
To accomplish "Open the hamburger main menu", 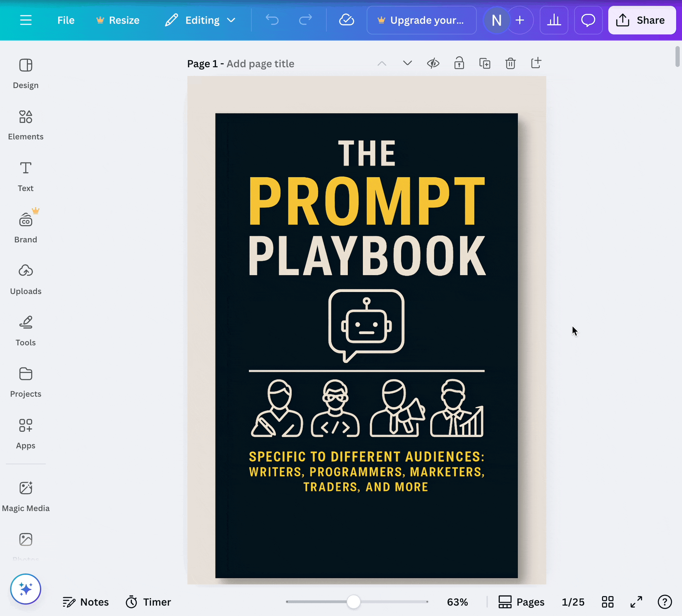I will click(x=26, y=20).
